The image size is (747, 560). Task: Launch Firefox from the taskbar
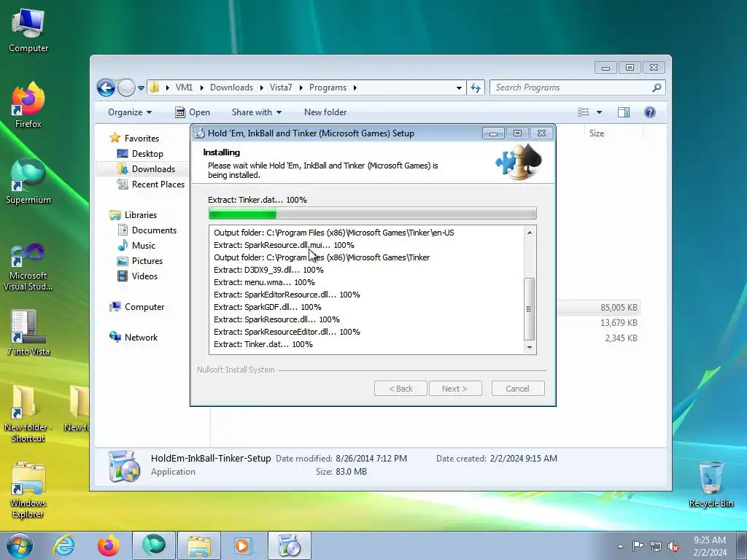[109, 545]
